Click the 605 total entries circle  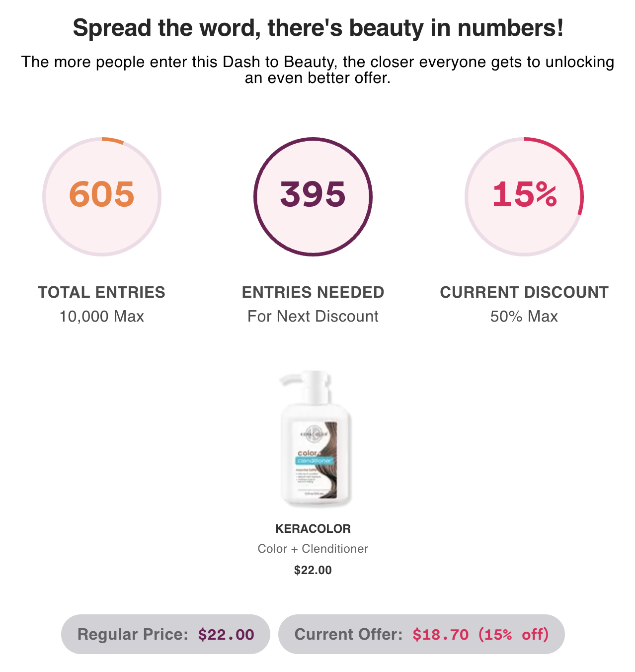tap(102, 197)
